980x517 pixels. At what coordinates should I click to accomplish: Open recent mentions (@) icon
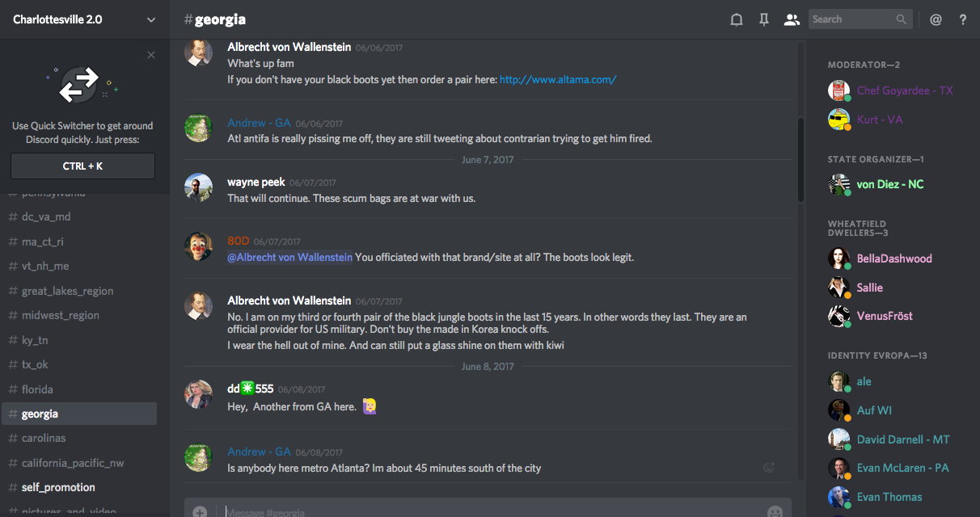[936, 19]
